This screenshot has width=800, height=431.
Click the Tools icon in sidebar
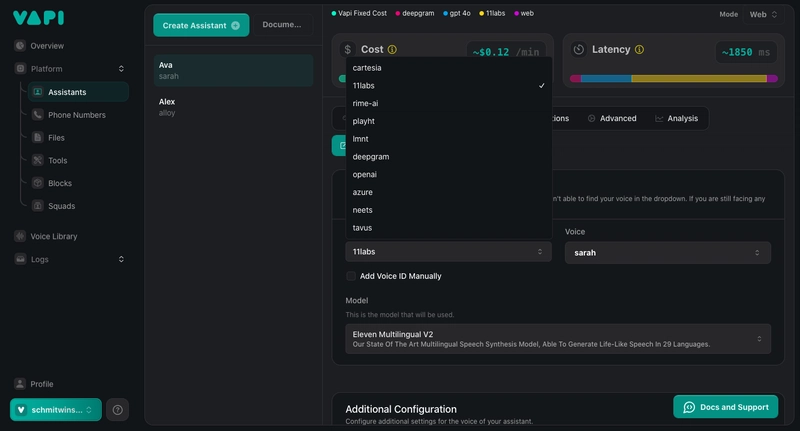point(38,160)
